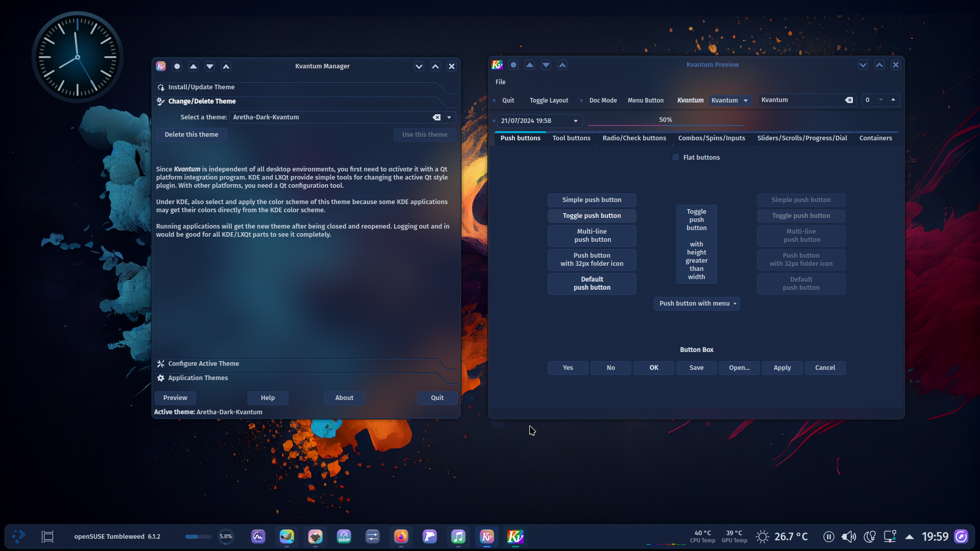Click the Toggle Layout toolbar button
This screenshot has height=551, width=980.
[549, 101]
